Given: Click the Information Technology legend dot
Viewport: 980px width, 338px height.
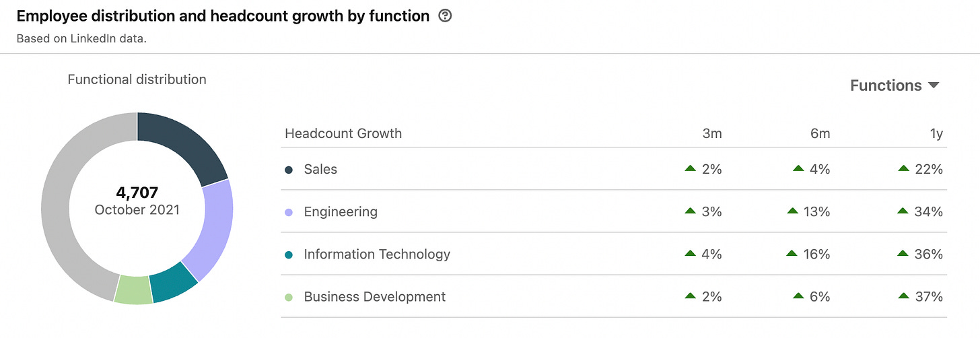Looking at the screenshot, I should 289,255.
